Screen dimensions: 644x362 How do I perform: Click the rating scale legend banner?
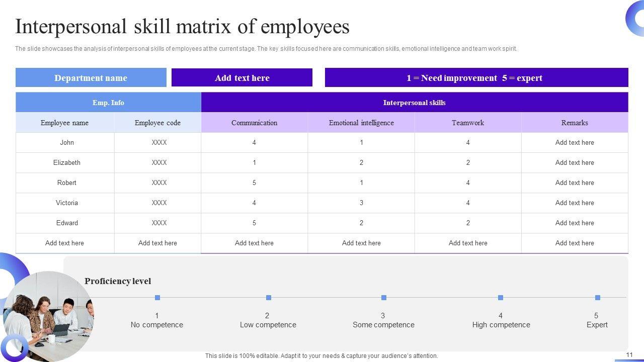coord(476,78)
